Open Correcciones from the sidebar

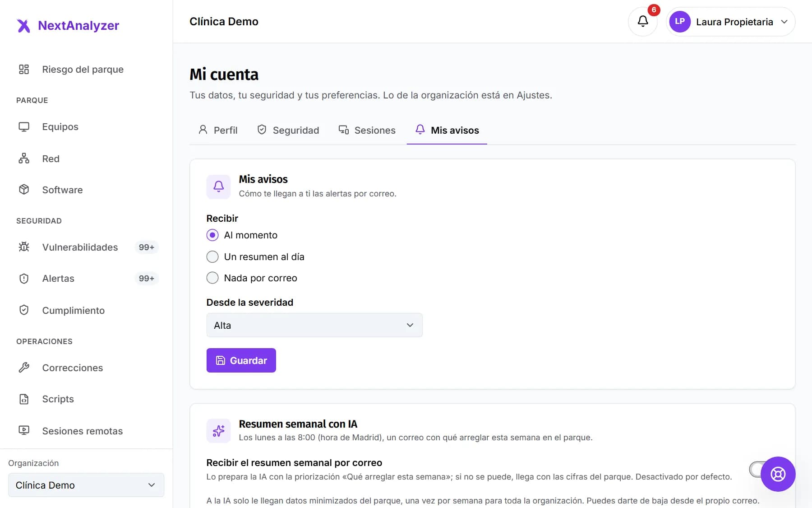86,368
